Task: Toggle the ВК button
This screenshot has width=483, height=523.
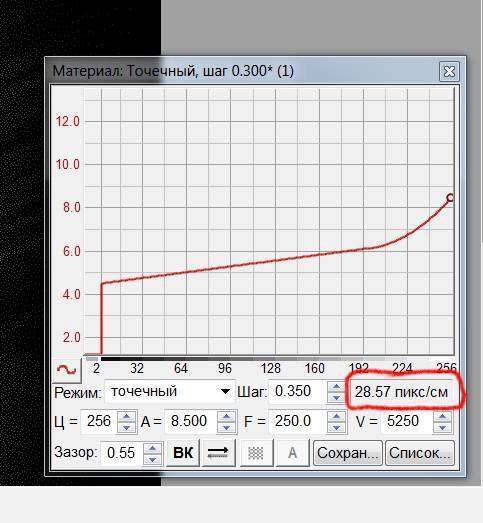Action: (183, 453)
